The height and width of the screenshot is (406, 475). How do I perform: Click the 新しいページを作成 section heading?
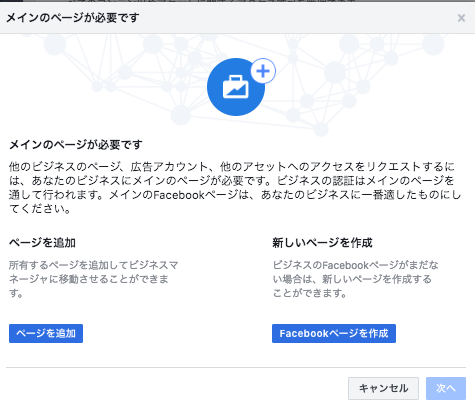[x=322, y=243]
